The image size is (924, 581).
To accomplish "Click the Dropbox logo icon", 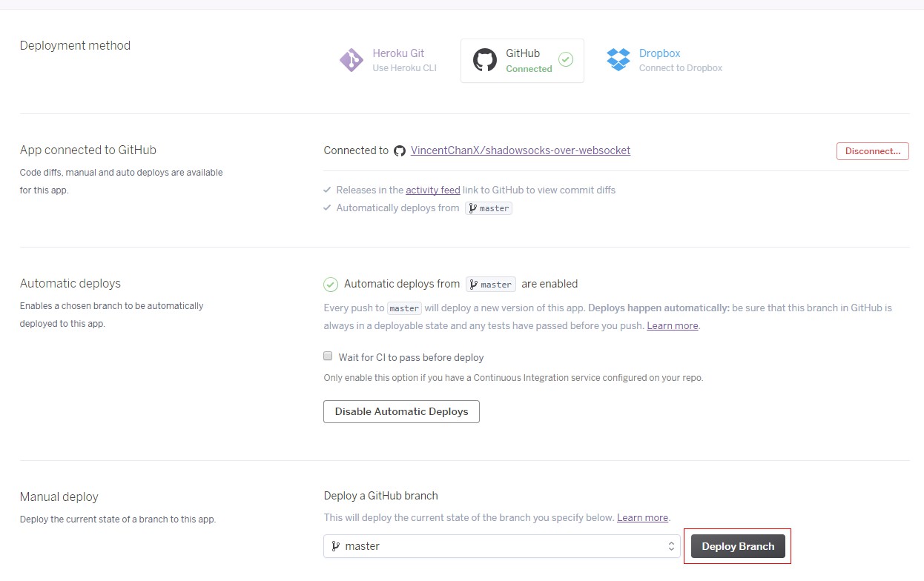I will pos(618,60).
